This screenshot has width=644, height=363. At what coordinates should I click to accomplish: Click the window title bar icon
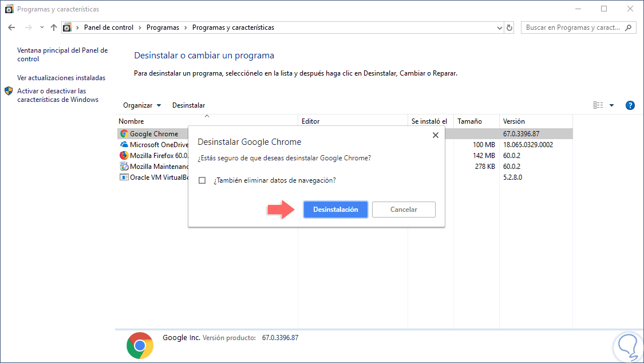(9, 9)
